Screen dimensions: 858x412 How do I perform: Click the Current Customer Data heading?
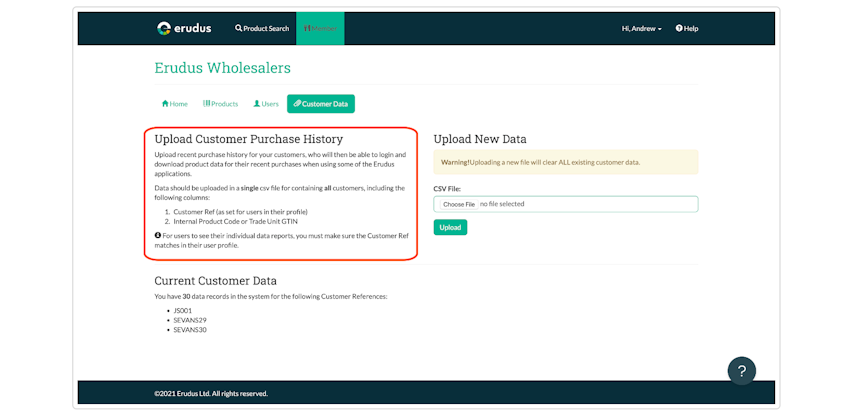pyautogui.click(x=216, y=281)
